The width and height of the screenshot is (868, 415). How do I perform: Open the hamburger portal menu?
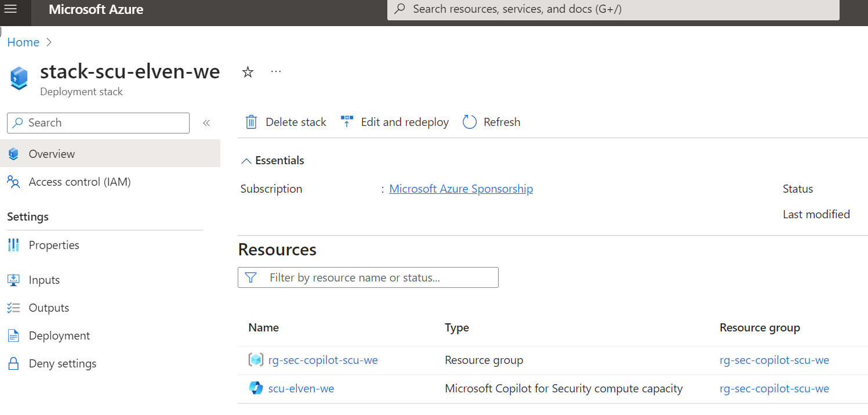point(12,9)
